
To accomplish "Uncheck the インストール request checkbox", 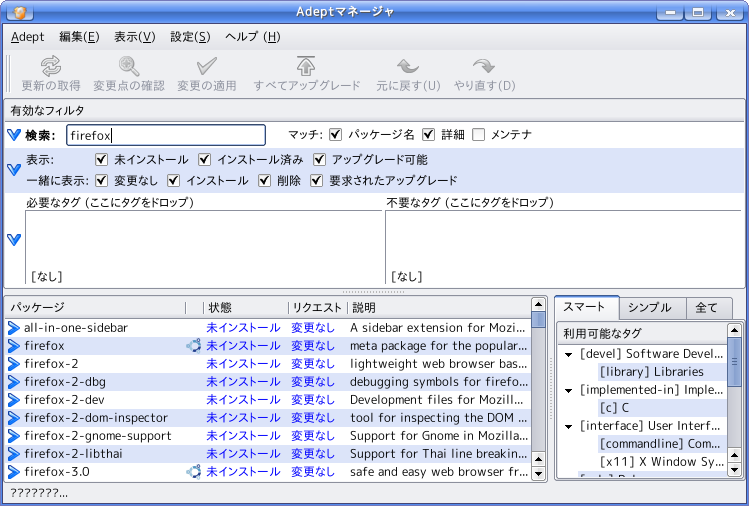I will 173,180.
